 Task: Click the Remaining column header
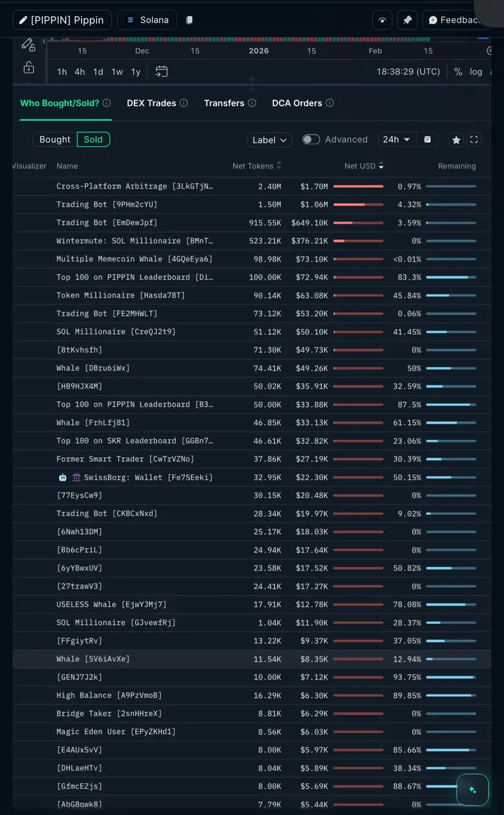pos(457,166)
